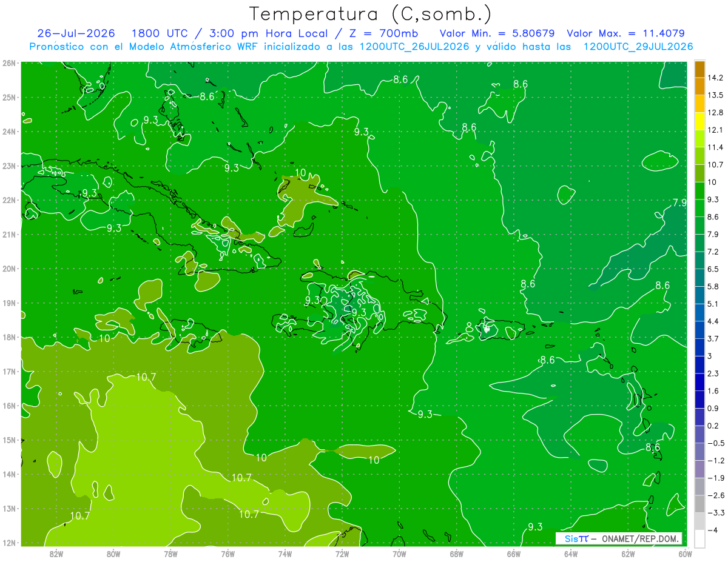Click the '80W' longitude axis label
The height and width of the screenshot is (562, 728).
113,554
